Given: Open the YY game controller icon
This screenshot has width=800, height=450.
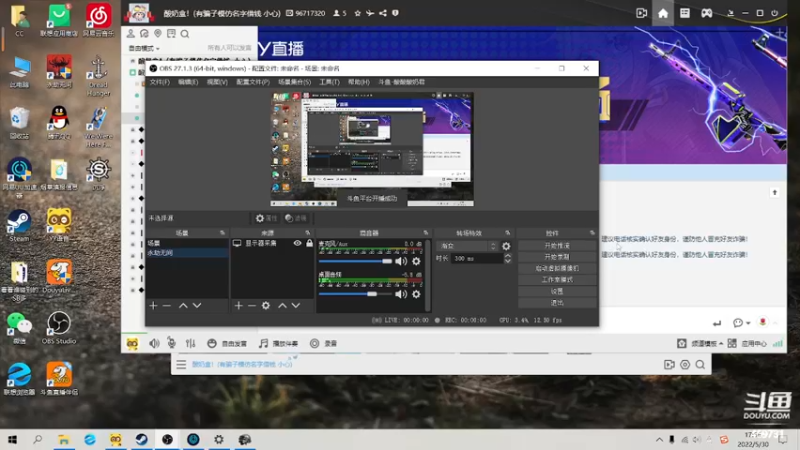Looking at the screenshot, I should pyautogui.click(x=707, y=13).
